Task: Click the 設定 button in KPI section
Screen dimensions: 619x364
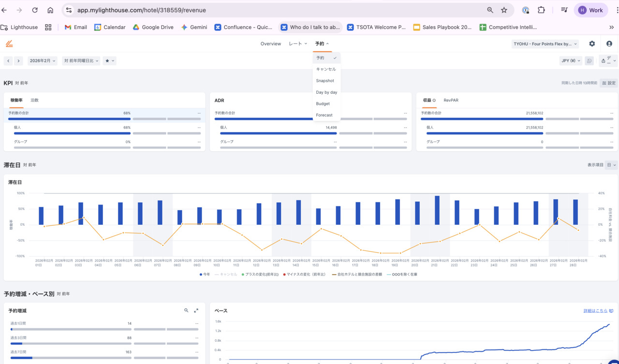Action: (x=609, y=83)
